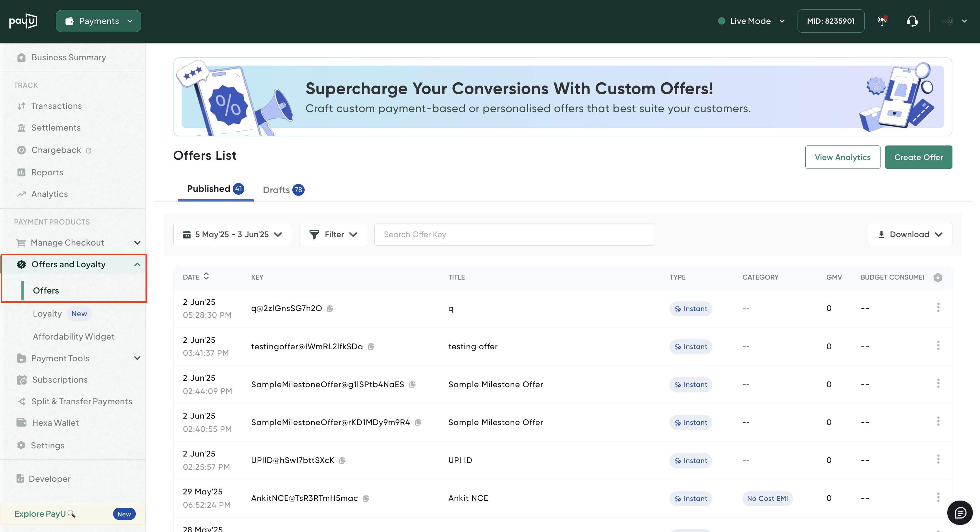Open the support headset icon
The width and height of the screenshot is (980, 532).
(x=912, y=21)
